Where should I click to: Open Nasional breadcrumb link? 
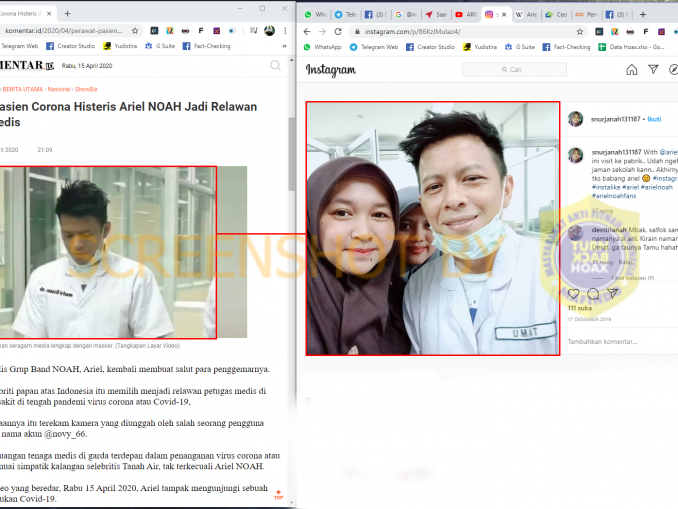pyautogui.click(x=59, y=90)
